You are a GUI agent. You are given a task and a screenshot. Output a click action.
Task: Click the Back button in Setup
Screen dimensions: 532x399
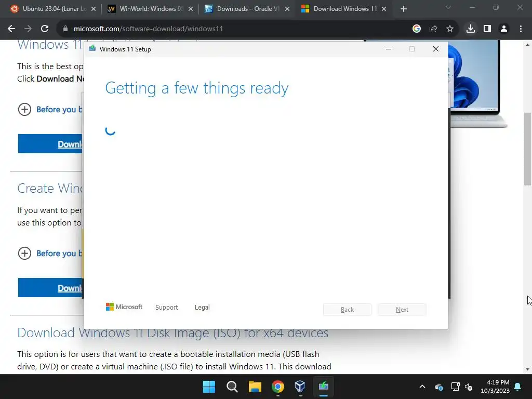348,310
